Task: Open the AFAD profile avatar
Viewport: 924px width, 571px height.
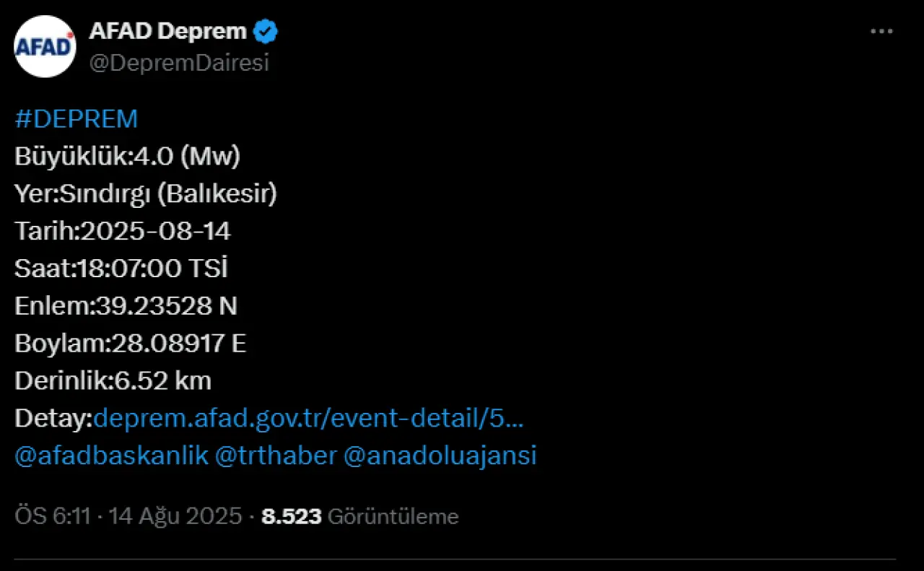Action: (45, 47)
